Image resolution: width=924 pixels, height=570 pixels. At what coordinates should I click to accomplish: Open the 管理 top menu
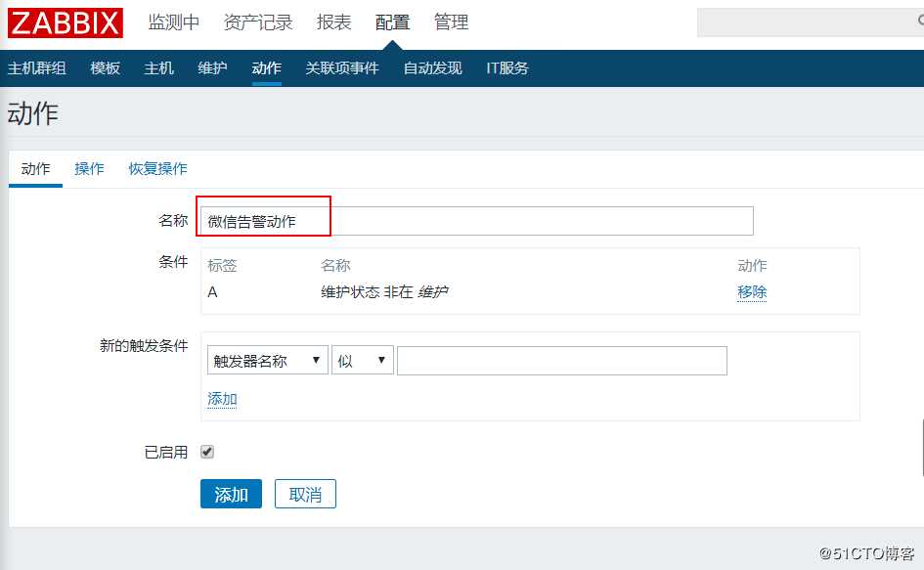point(452,22)
